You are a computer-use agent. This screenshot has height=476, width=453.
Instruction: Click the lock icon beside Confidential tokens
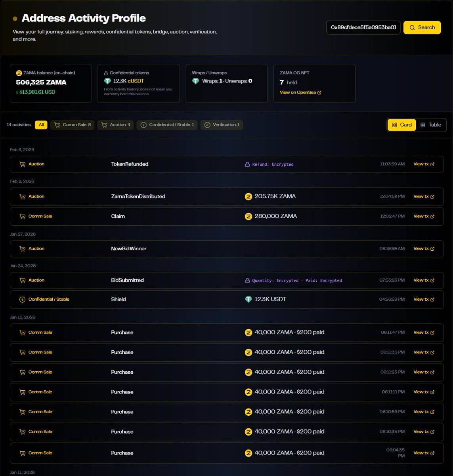[106, 73]
